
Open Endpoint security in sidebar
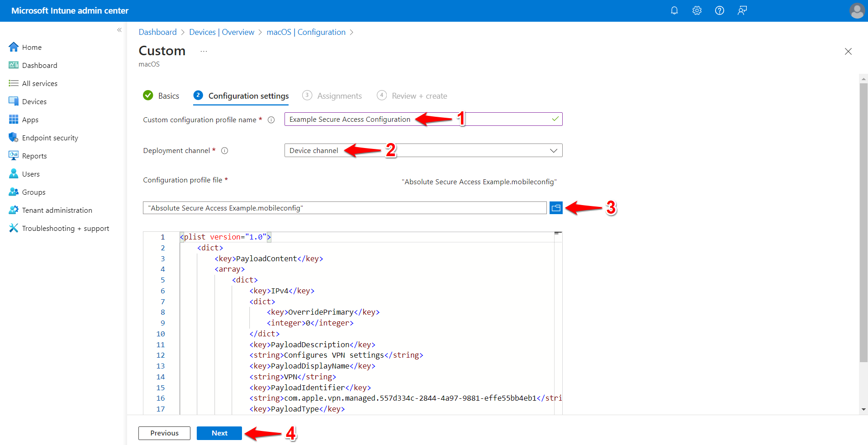point(50,138)
